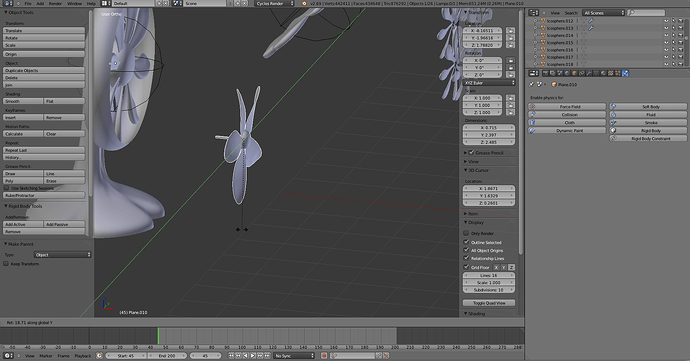Click the Info editor type icon
Viewport: 690px width, 361px height.
[8, 3]
